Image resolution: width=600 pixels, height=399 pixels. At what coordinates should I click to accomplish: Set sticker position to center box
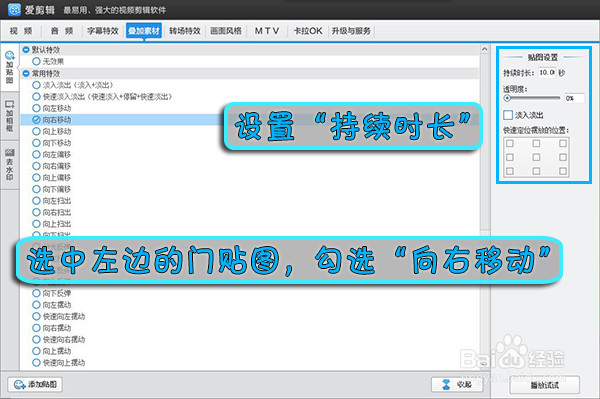click(536, 157)
